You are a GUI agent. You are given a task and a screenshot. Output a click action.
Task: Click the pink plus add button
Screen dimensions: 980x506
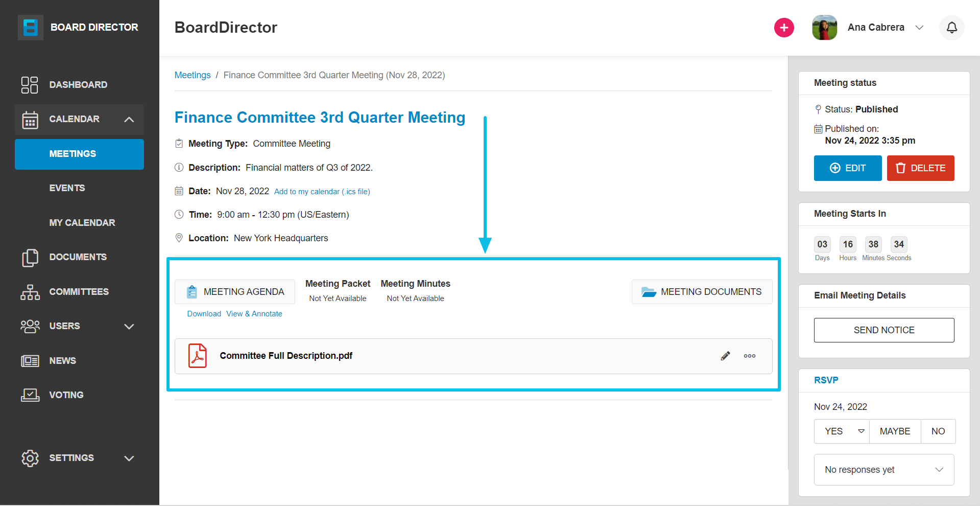tap(784, 28)
